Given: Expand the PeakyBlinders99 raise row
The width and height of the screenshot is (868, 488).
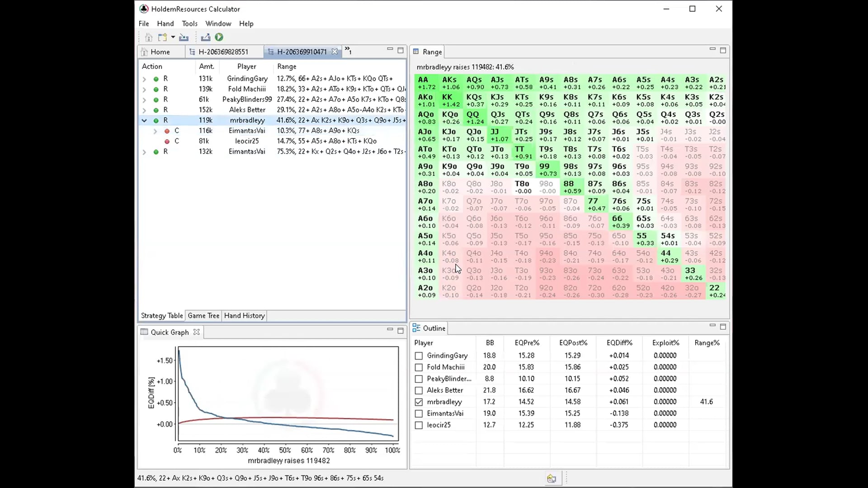Looking at the screenshot, I should click(144, 100).
